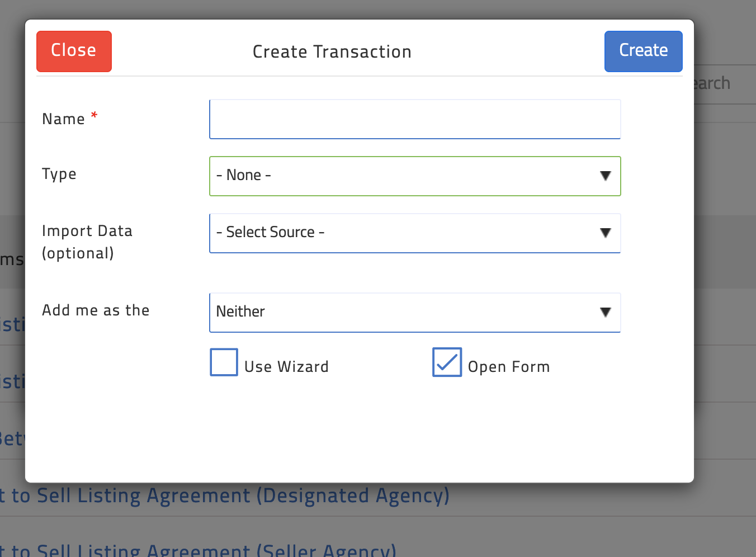Screen dimensions: 756x557
Task: Open Listing Agreement (Designated Agency) link
Action: [x=224, y=496]
